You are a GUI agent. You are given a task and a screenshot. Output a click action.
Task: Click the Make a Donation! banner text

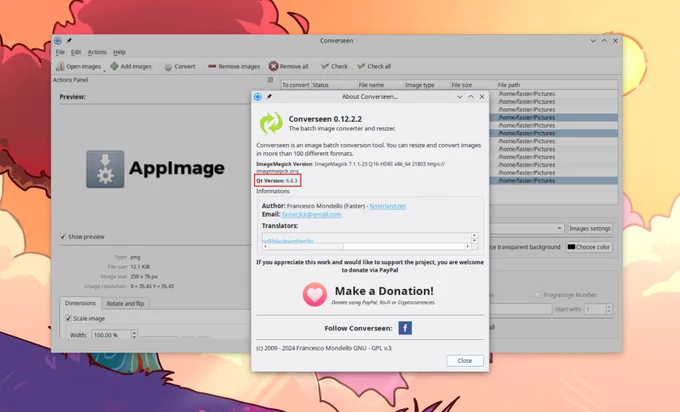click(x=384, y=291)
